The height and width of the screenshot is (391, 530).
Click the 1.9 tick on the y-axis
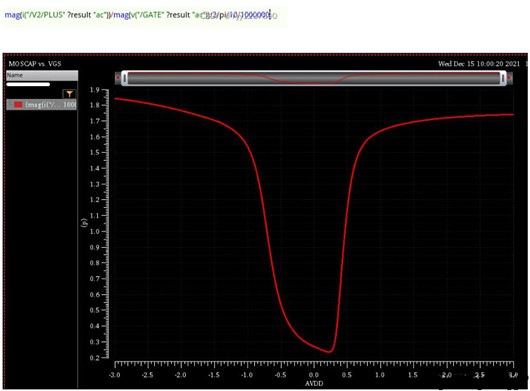94,90
